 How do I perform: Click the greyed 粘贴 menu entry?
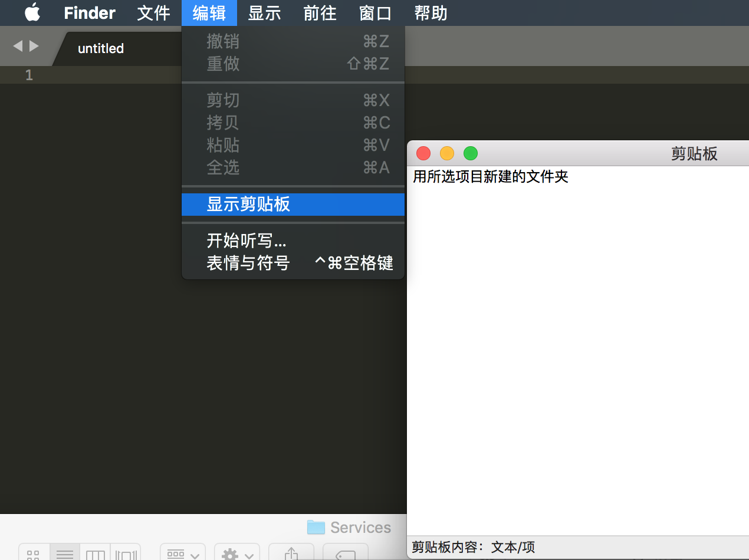tap(293, 145)
